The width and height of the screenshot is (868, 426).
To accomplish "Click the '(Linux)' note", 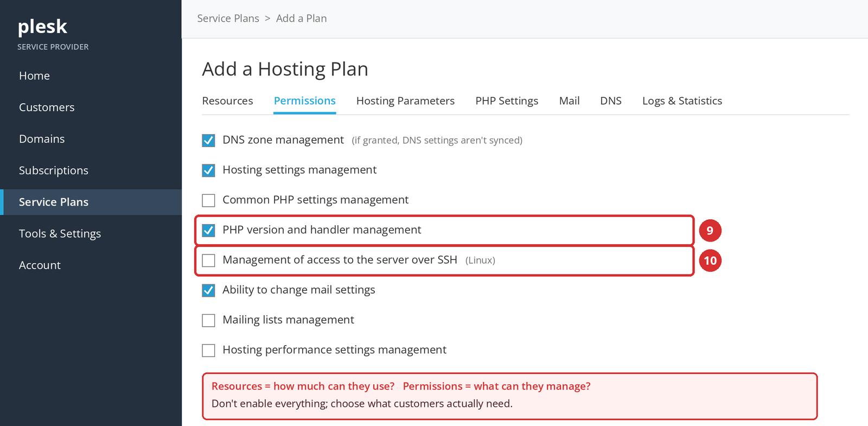I will click(480, 260).
